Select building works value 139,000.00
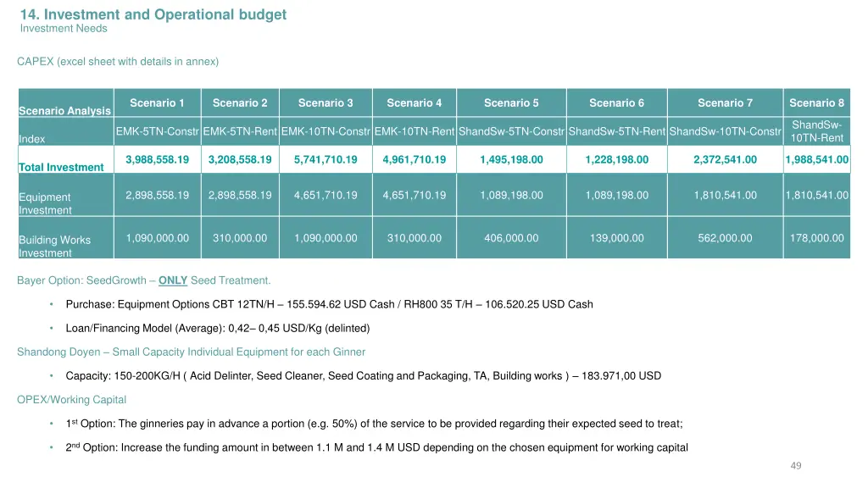This screenshot has height=488, width=868. pyautogui.click(x=617, y=238)
